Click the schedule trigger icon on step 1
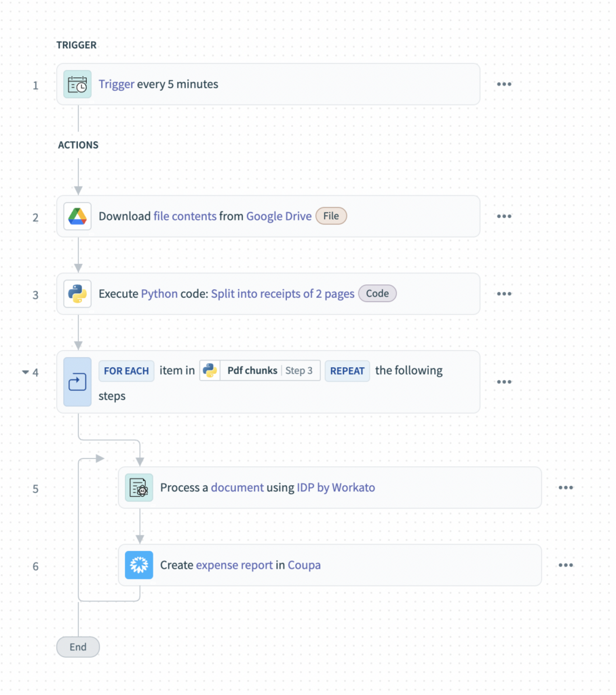The width and height of the screenshot is (616, 695). coord(77,84)
